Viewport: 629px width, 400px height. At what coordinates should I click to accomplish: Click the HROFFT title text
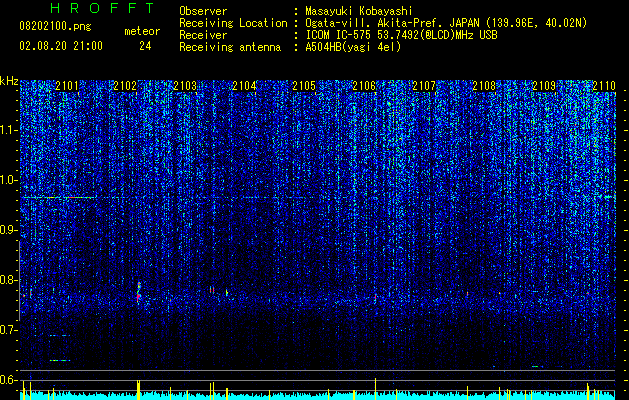(103, 8)
